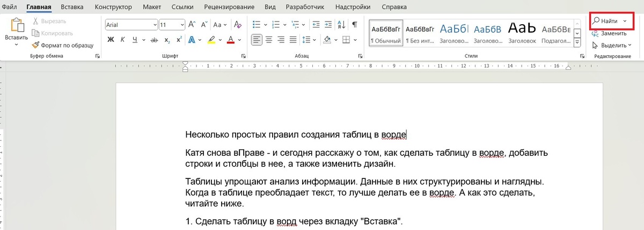Click the bulleted list icon
This screenshot has height=230, width=644.
click(257, 25)
